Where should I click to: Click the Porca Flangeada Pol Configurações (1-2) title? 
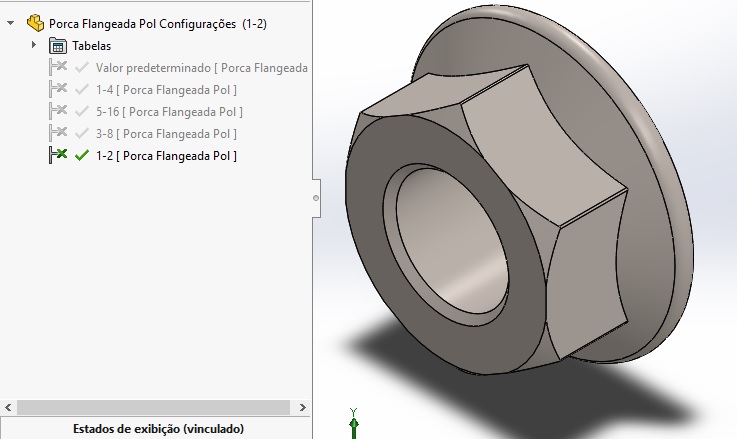[158, 24]
